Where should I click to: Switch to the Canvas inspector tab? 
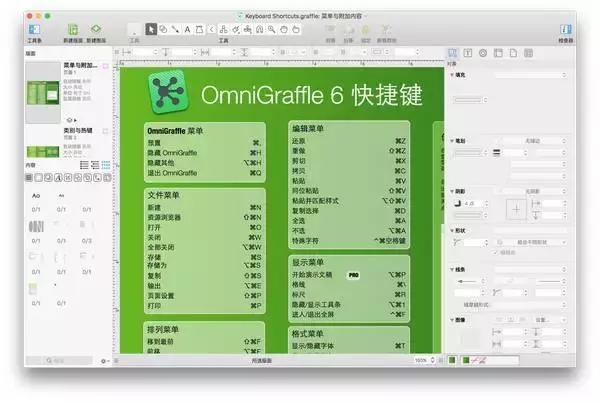[x=498, y=53]
